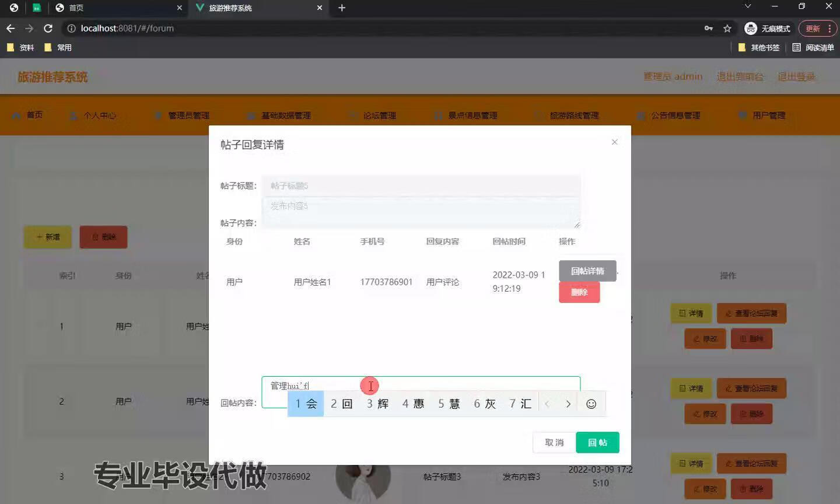The height and width of the screenshot is (504, 840).
Task: Click the 帖子内容 text area
Action: (421, 212)
